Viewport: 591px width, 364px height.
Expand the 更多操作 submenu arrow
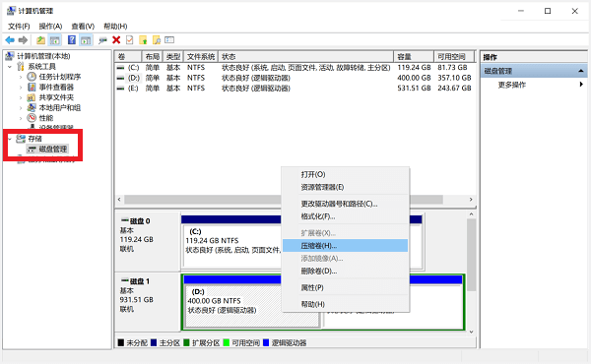[x=581, y=85]
